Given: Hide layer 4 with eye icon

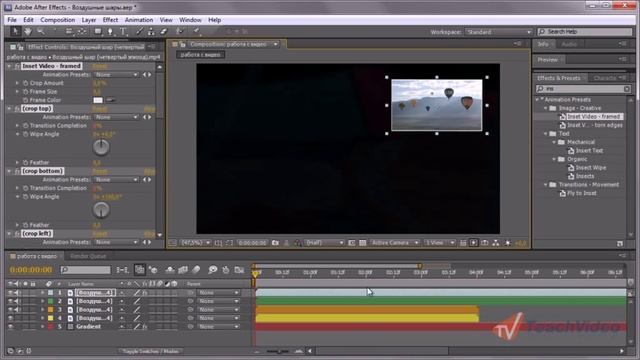Looking at the screenshot, I should click(x=10, y=318).
